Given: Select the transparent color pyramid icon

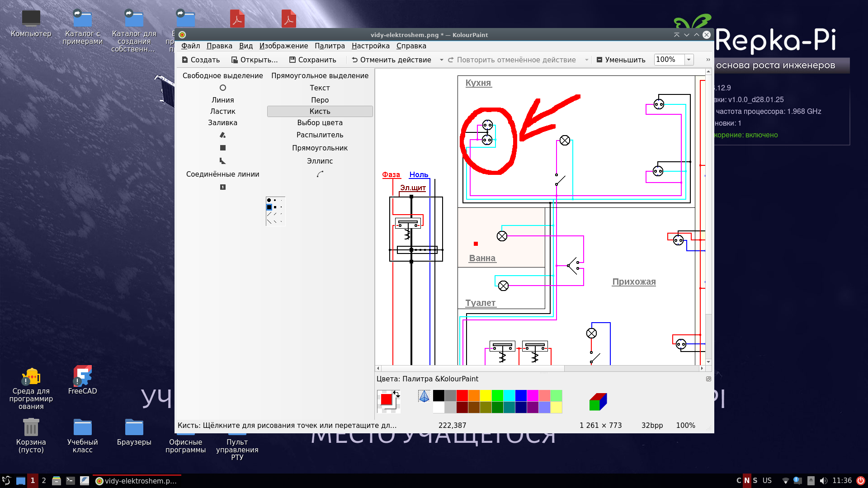Looking at the screenshot, I should point(424,396).
